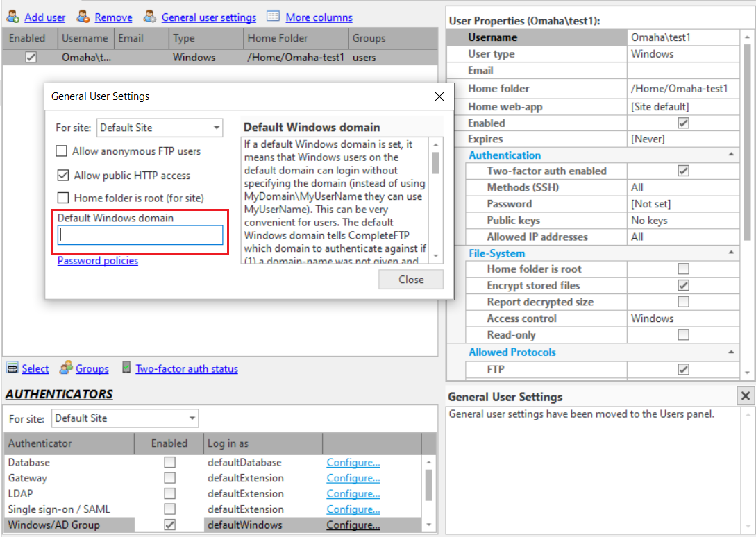Open the Select link
Screen dimensions: 756x537
click(x=35, y=369)
